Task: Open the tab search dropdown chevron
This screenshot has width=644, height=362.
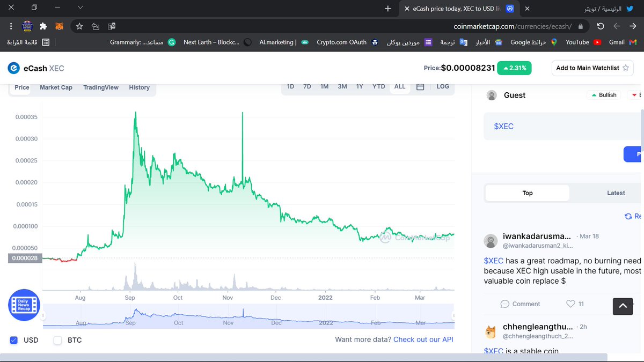Action: click(x=80, y=8)
